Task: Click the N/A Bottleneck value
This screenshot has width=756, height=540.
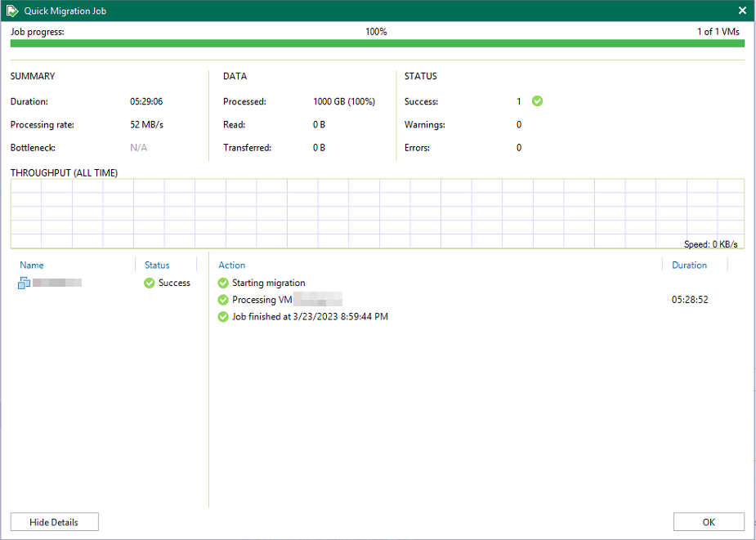Action: pos(138,148)
